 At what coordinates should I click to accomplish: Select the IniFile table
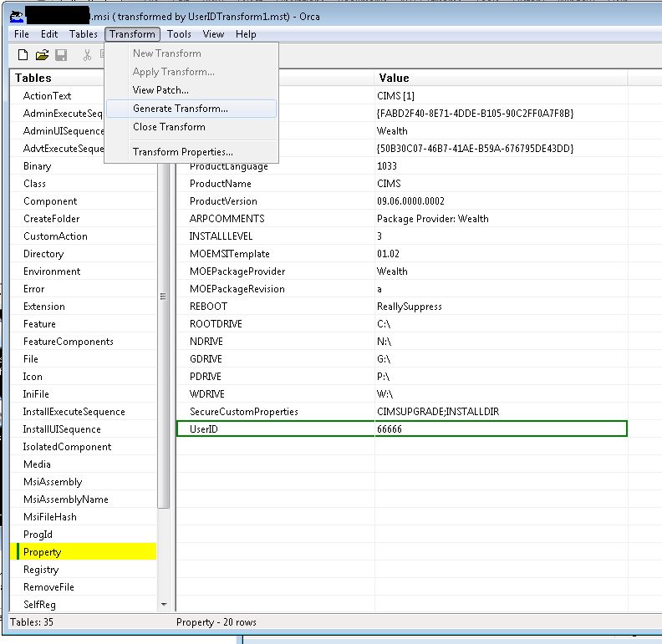[36, 394]
